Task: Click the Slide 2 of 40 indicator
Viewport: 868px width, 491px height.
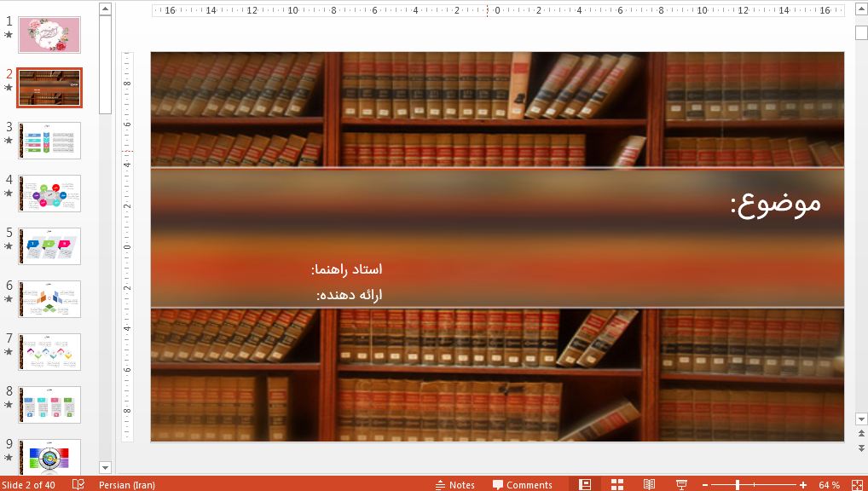Action: tap(32, 484)
